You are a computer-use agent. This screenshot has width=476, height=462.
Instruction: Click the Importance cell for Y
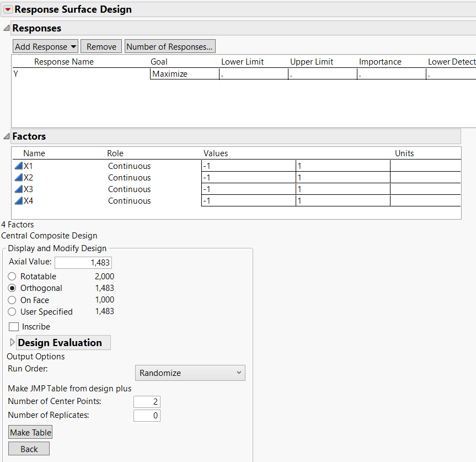(391, 74)
